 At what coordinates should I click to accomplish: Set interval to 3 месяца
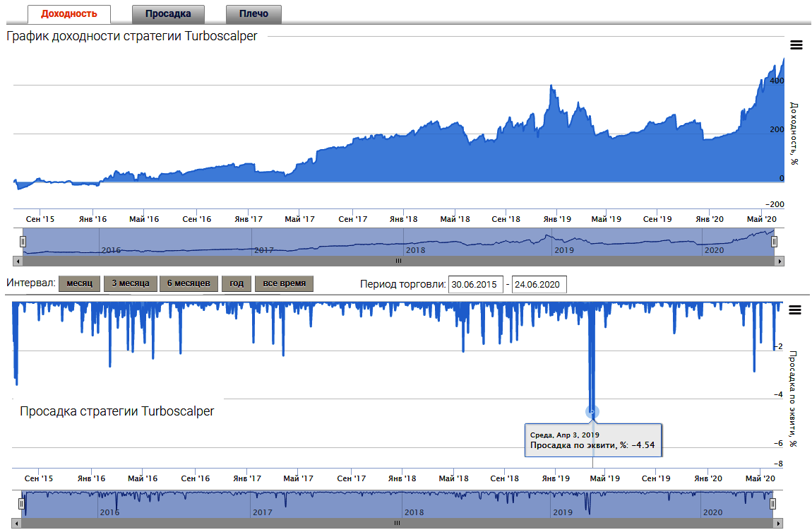pos(131,284)
